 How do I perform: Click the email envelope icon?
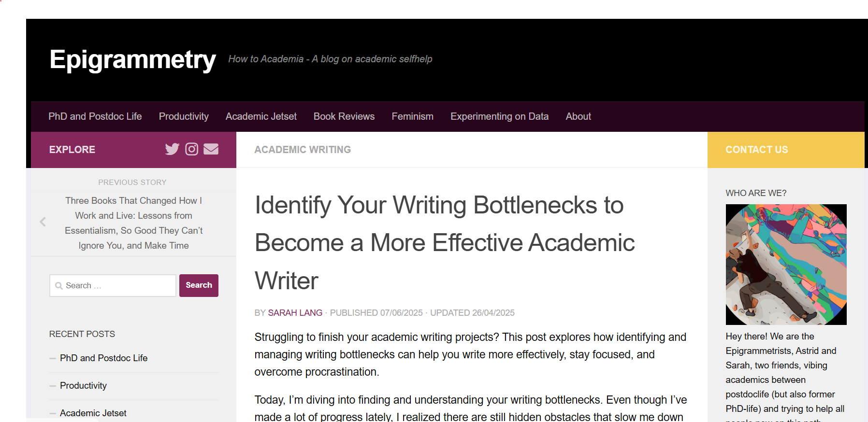211,149
